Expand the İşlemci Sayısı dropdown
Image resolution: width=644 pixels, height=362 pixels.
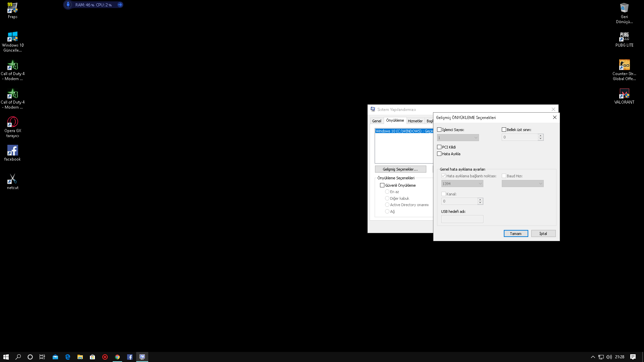coord(458,138)
